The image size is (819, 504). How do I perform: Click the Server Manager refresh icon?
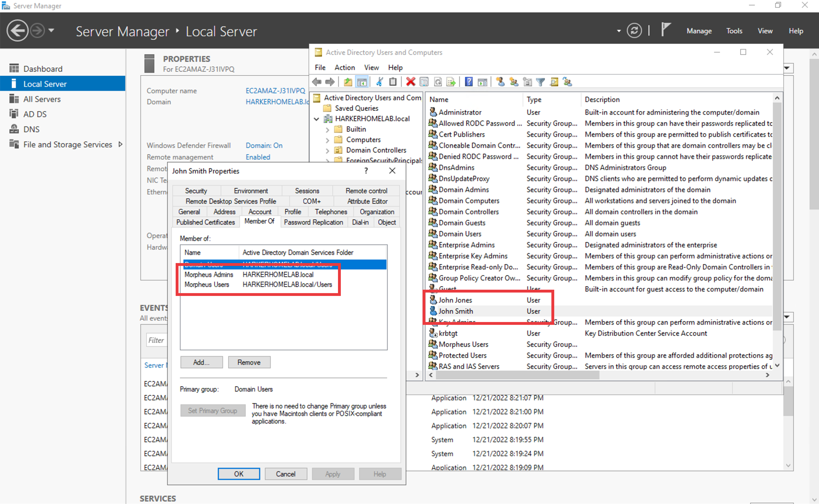pyautogui.click(x=634, y=31)
